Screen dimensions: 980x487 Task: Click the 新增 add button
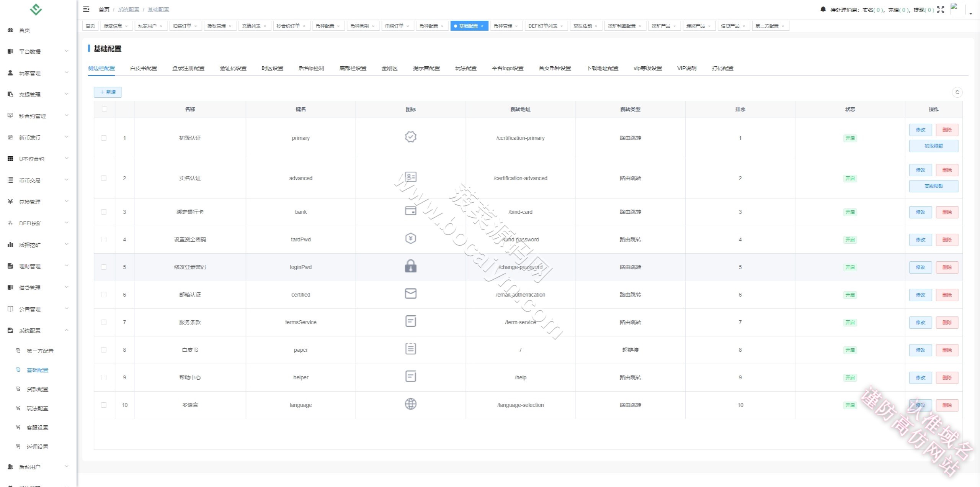[108, 92]
